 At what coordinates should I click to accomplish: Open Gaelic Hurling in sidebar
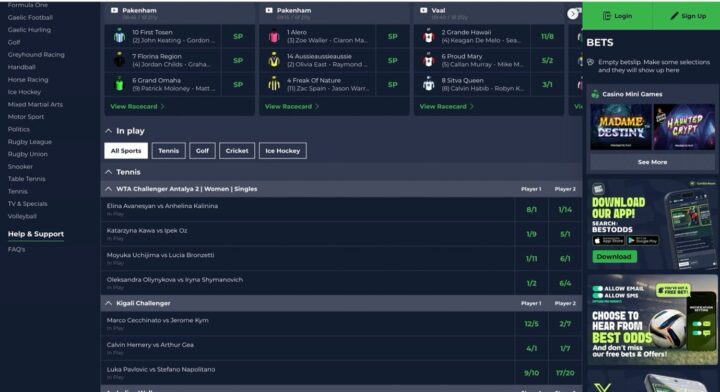click(x=29, y=30)
